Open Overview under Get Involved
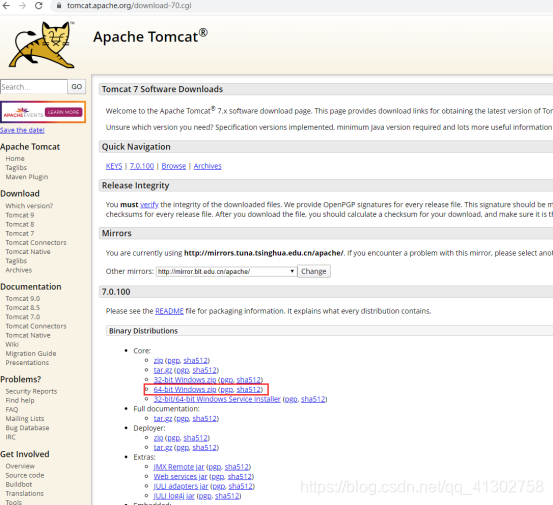Screen dimensions: 553x505 [20, 466]
